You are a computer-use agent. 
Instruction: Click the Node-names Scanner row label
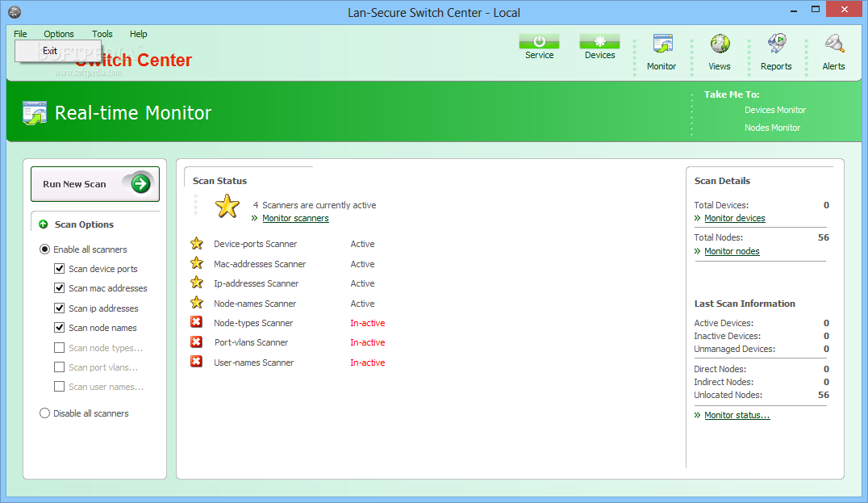[x=255, y=304]
